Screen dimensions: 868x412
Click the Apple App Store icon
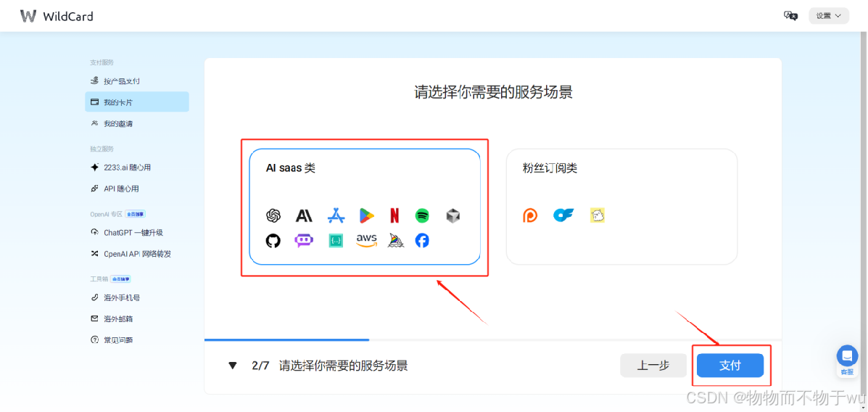coord(336,215)
